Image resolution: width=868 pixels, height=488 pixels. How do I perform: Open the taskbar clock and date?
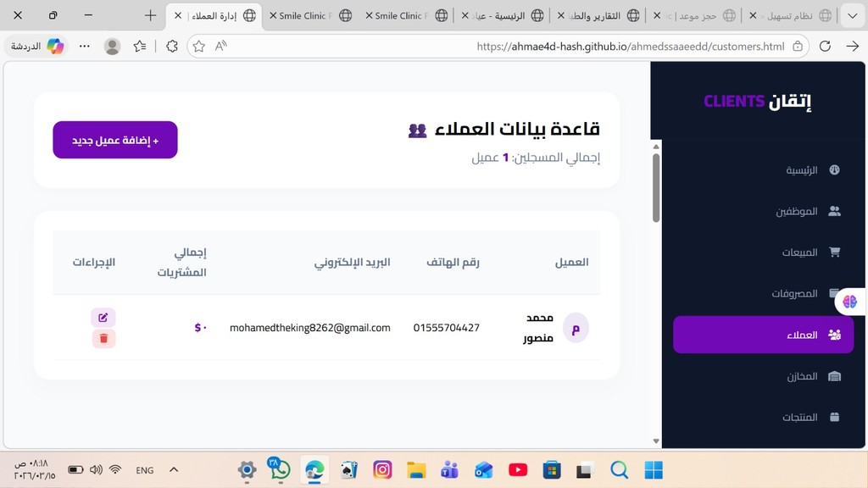(34, 469)
